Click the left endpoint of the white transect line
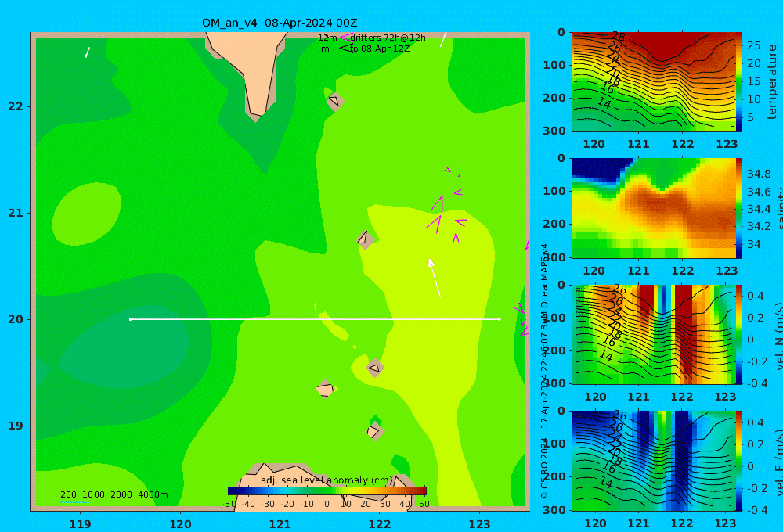This screenshot has height=532, width=783. [130, 319]
